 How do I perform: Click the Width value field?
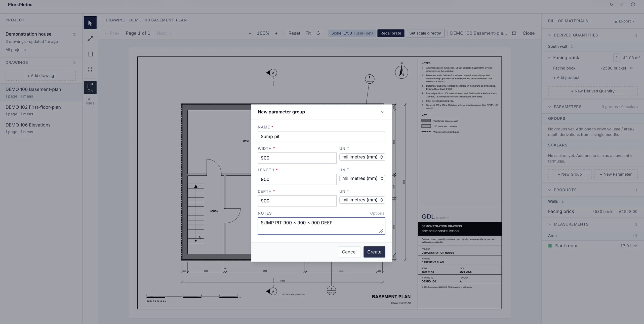pos(297,158)
